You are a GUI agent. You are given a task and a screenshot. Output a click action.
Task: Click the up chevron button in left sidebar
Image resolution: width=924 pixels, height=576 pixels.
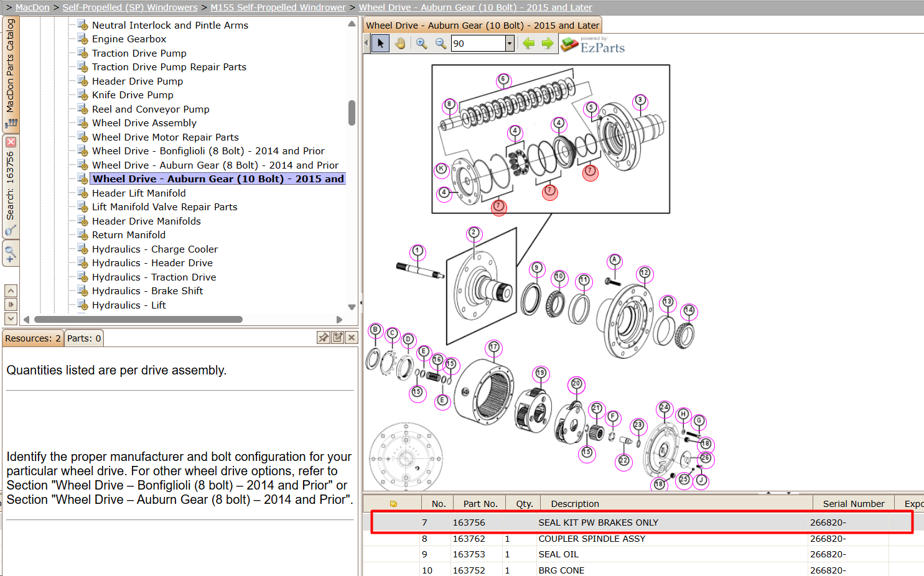[11, 290]
